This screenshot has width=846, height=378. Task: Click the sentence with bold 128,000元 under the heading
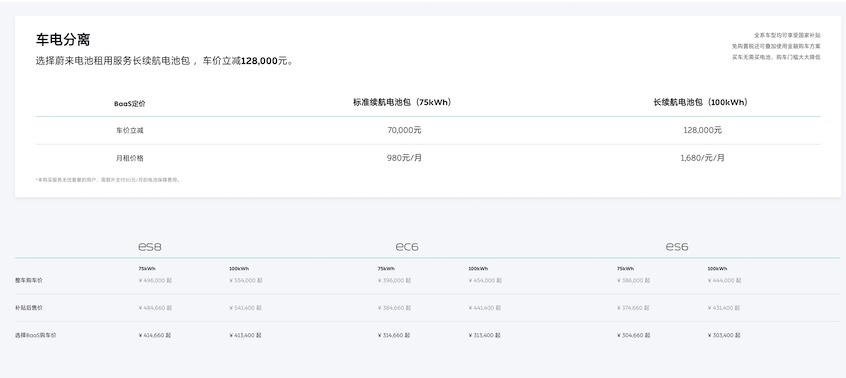coord(165,61)
